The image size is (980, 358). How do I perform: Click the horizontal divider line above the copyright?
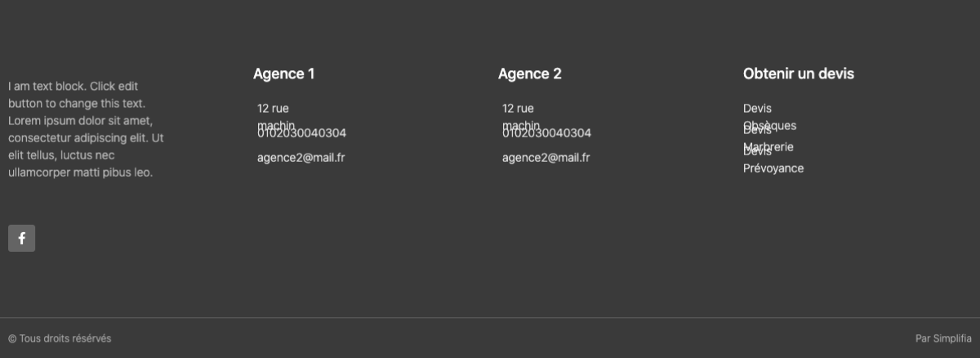(x=490, y=317)
